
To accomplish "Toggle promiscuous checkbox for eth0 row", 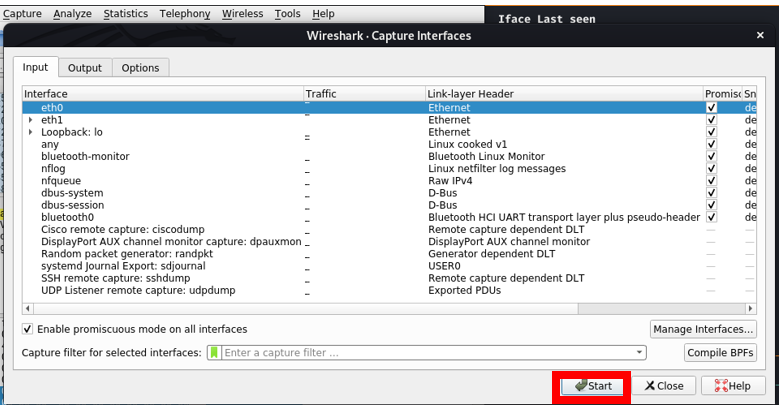I will pos(711,107).
